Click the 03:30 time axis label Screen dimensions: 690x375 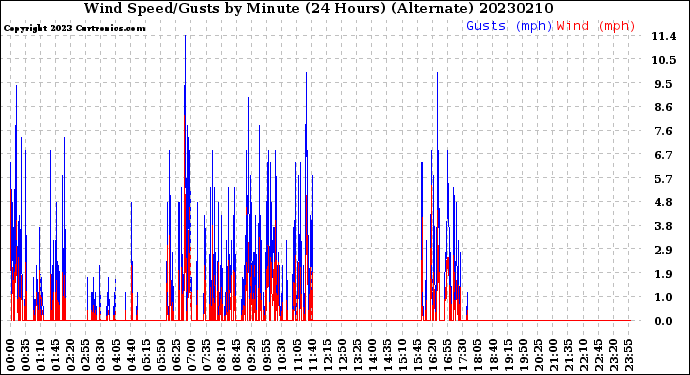click(x=101, y=355)
